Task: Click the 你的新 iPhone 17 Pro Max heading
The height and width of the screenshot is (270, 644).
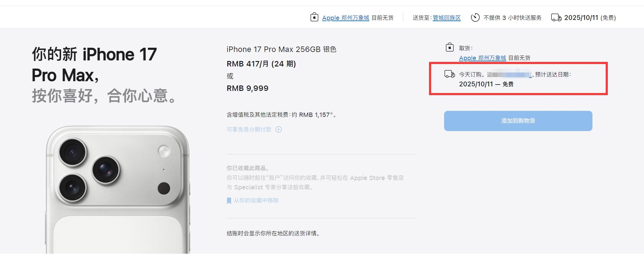Action: [x=94, y=64]
